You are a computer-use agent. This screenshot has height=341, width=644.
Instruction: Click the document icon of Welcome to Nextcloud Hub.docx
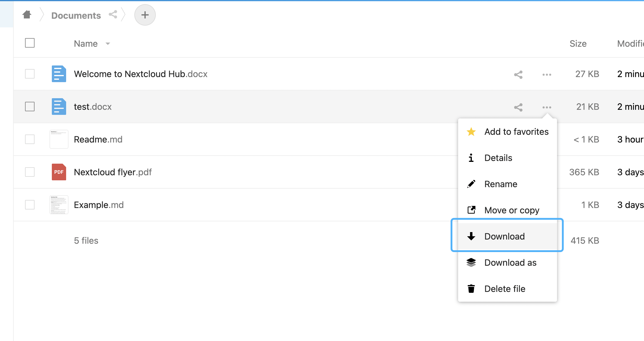point(58,74)
